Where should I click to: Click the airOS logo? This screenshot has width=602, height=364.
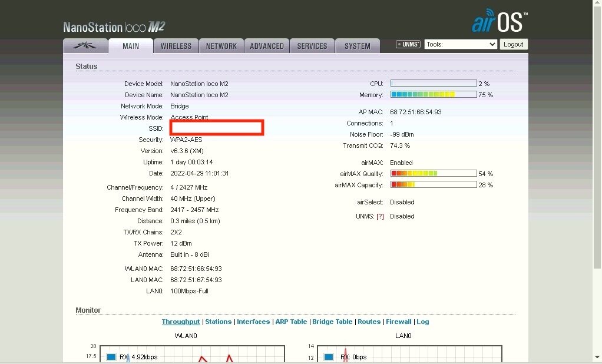coord(500,21)
